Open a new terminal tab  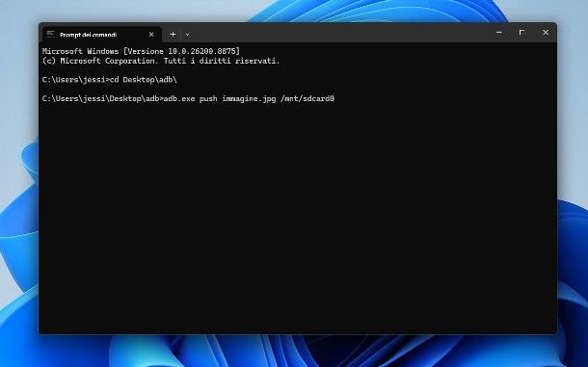pyautogui.click(x=173, y=35)
